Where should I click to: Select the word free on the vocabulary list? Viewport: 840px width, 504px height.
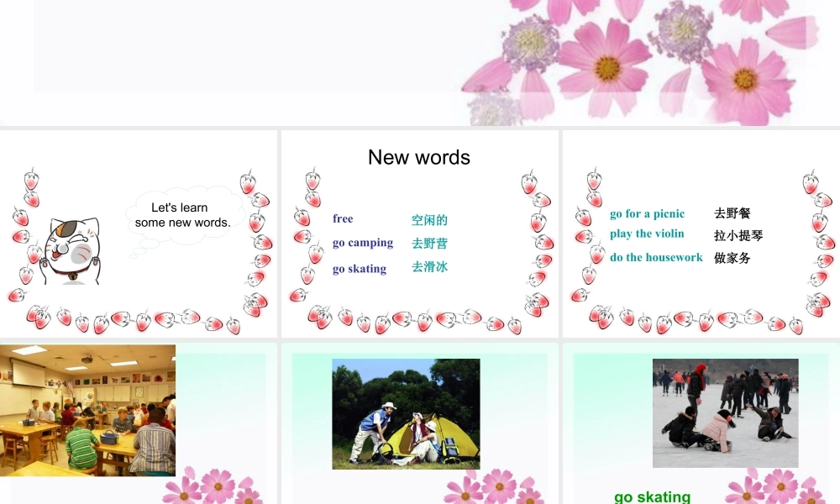point(343,219)
